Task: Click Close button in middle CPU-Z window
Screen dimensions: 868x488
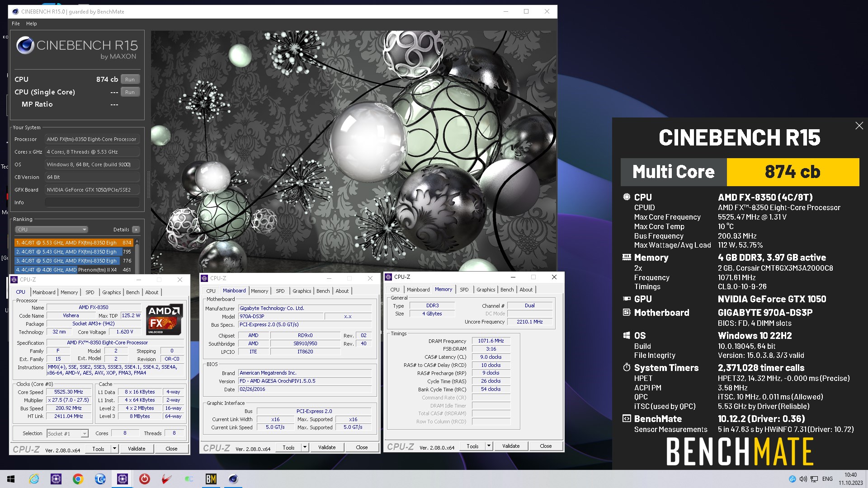Action: pos(362,447)
